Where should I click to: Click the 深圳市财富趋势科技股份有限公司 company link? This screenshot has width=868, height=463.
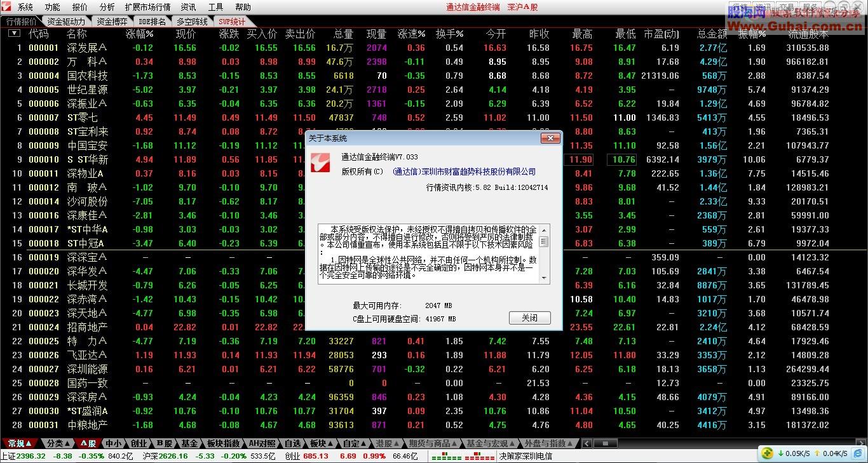tap(464, 171)
